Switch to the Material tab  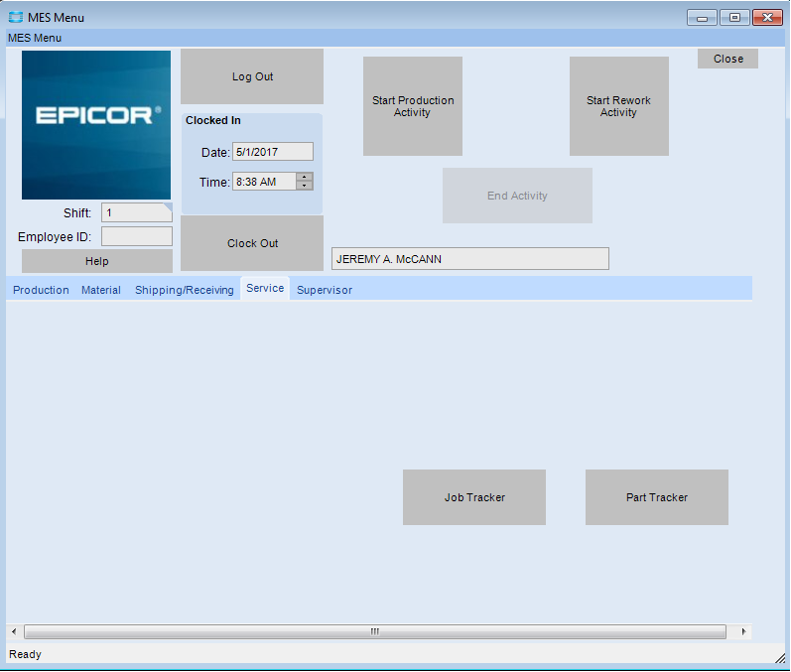click(x=101, y=290)
